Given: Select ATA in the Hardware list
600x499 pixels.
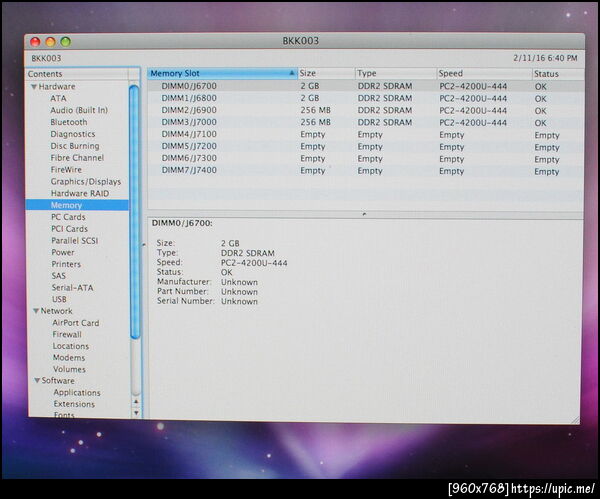Looking at the screenshot, I should [58, 98].
